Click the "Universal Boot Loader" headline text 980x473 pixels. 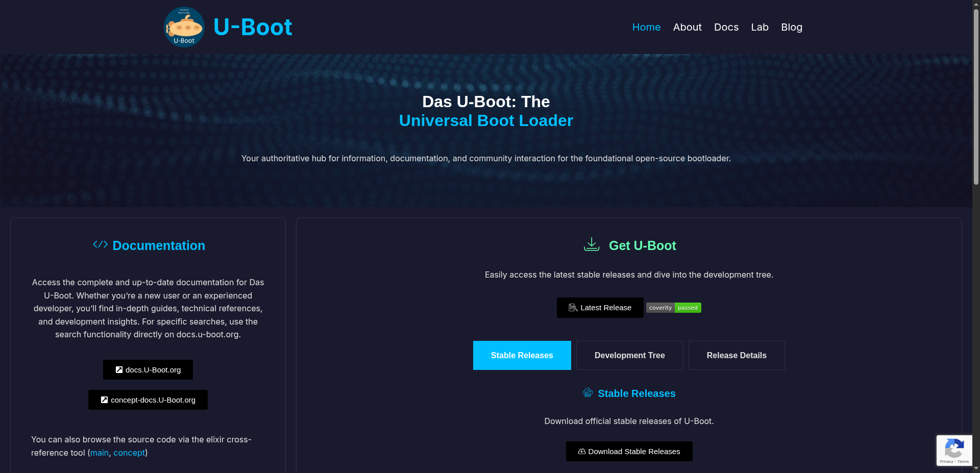(x=486, y=120)
